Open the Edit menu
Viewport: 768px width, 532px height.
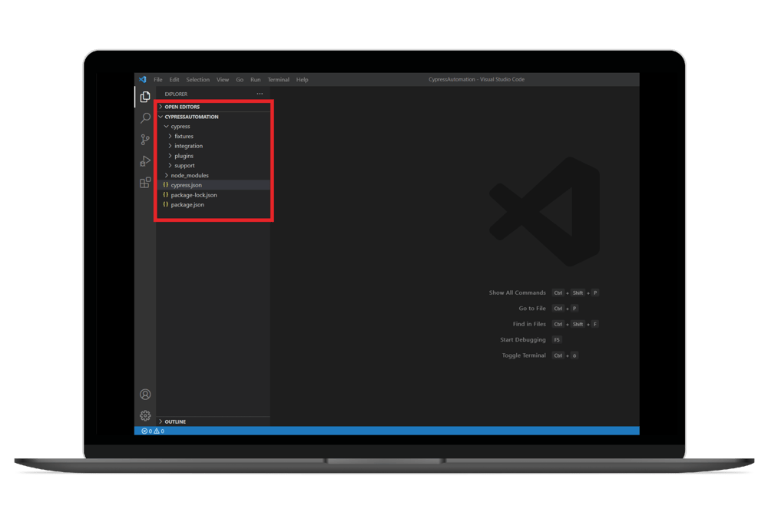174,79
